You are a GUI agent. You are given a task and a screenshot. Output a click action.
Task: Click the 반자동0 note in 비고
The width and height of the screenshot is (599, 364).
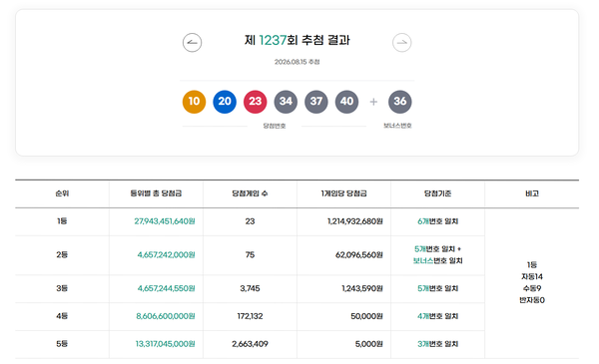[532, 300]
